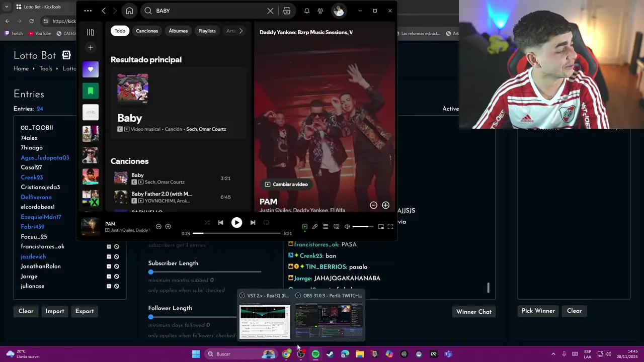Select Baby Father 2.0 song row
644x362 pixels.
pyautogui.click(x=175, y=197)
